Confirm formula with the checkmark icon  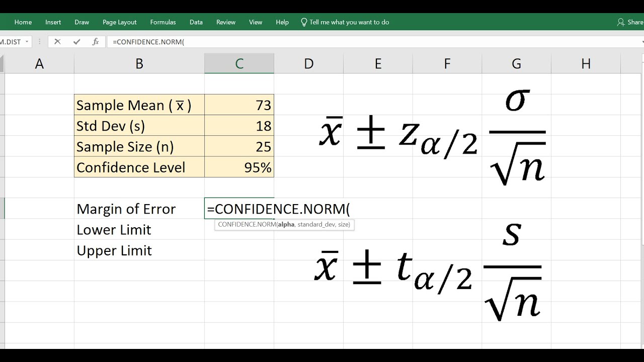point(76,42)
